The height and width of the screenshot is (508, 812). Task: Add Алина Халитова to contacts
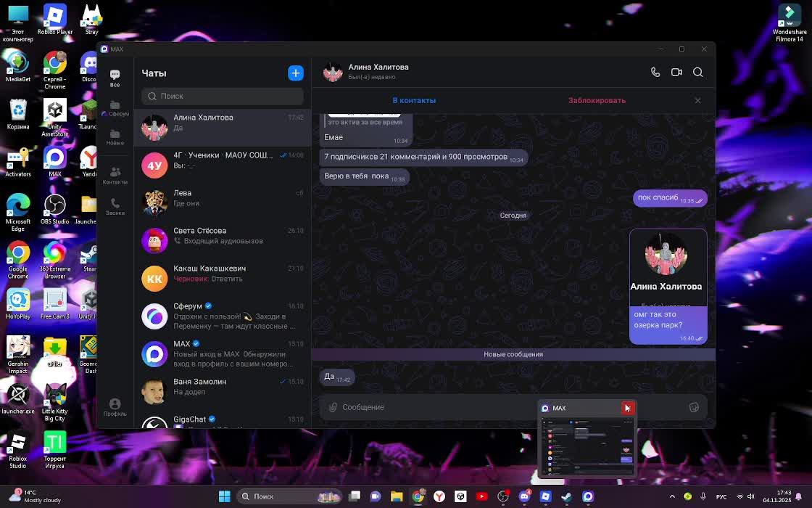[x=414, y=101]
